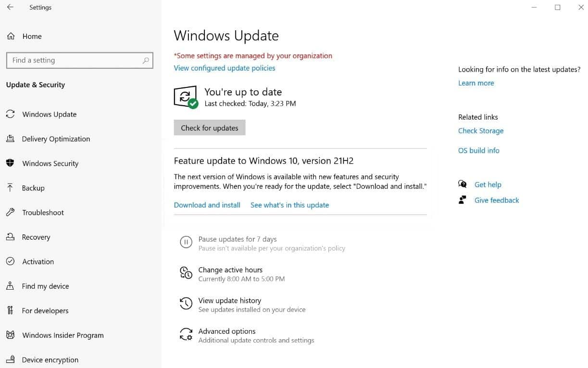Click the Update & Security section header
Image resolution: width=588 pixels, height=368 pixels.
pyautogui.click(x=36, y=85)
